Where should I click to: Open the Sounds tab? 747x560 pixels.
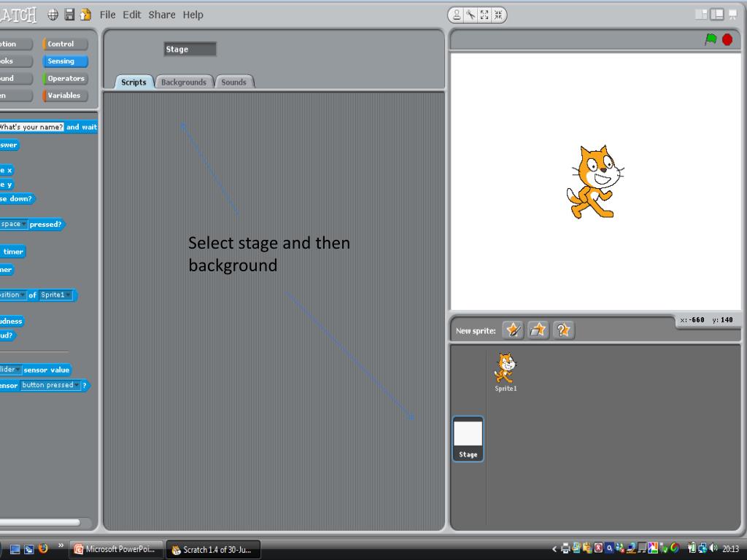[233, 82]
